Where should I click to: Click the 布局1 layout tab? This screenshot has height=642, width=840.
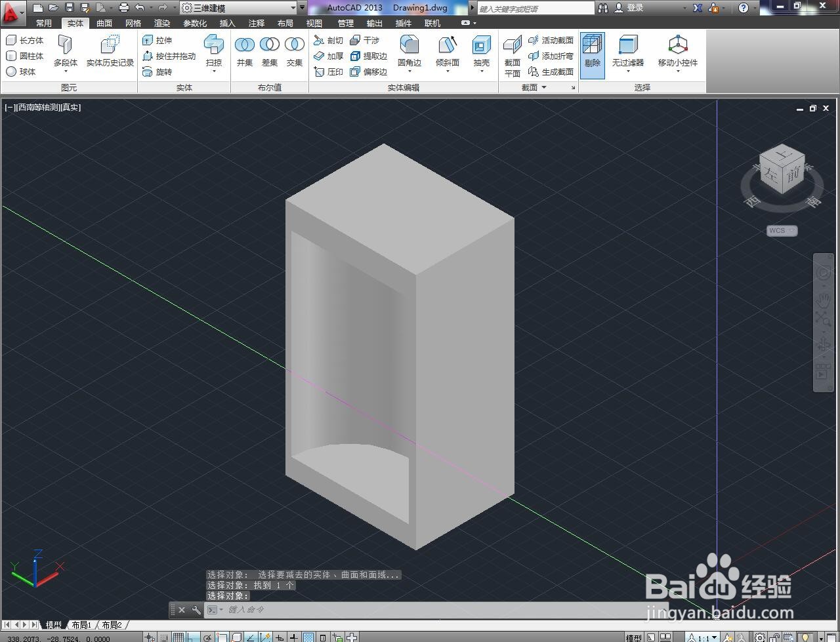tap(81, 625)
